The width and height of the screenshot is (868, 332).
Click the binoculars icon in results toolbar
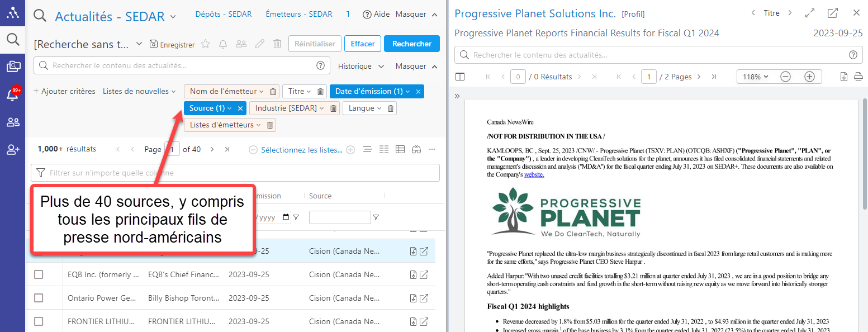(x=416, y=149)
